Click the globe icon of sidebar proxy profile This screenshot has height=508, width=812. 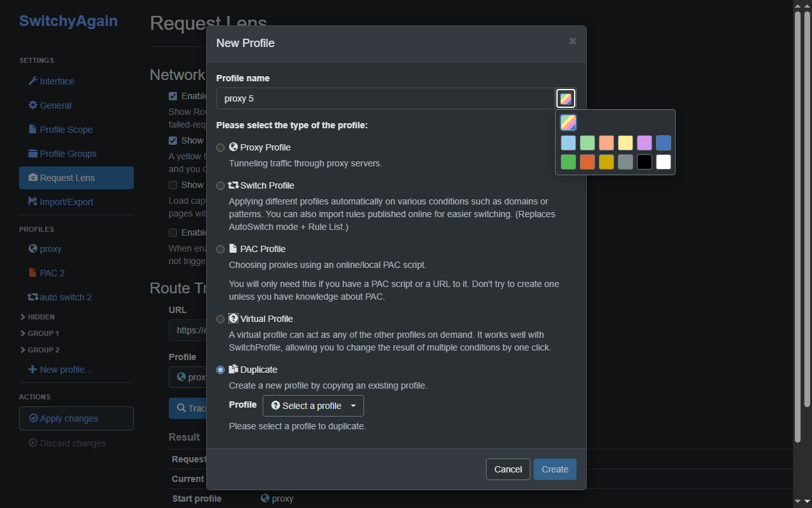click(33, 249)
